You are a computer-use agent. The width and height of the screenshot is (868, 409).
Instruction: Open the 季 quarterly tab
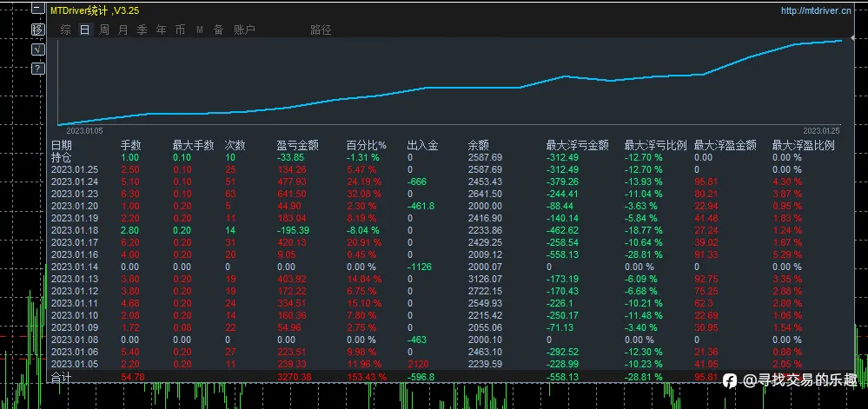click(x=142, y=30)
